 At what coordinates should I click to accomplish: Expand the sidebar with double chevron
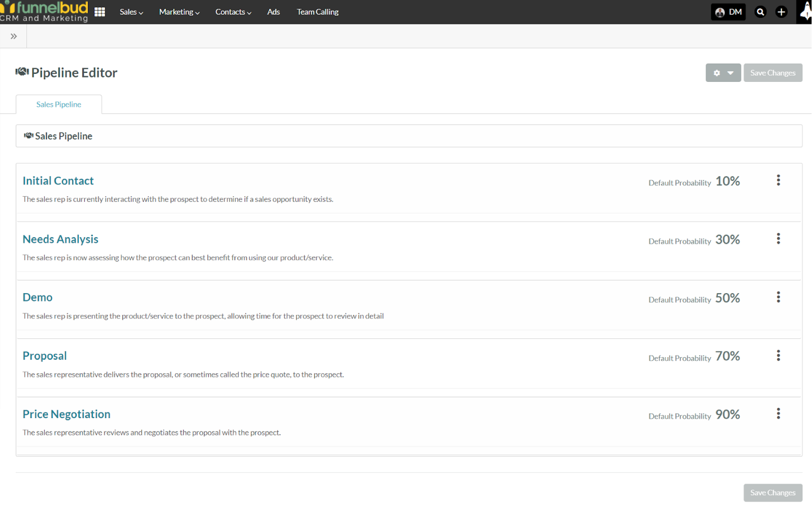pos(14,36)
